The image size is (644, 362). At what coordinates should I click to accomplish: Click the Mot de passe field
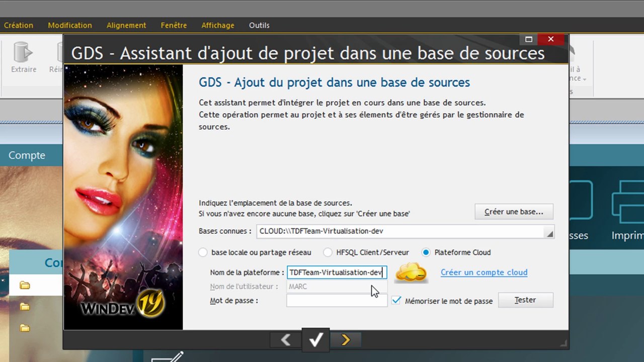337,301
